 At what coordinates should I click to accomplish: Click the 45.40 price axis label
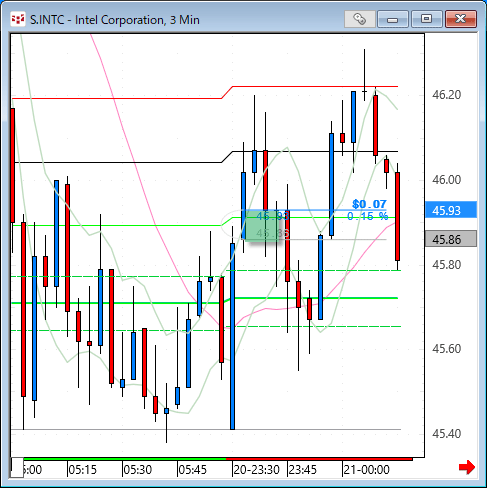(x=446, y=434)
